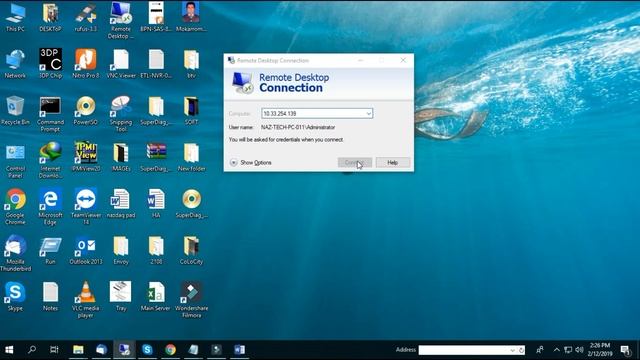640x360 pixels.
Task: Select the VNC Viewer desktop icon
Action: coord(121,64)
